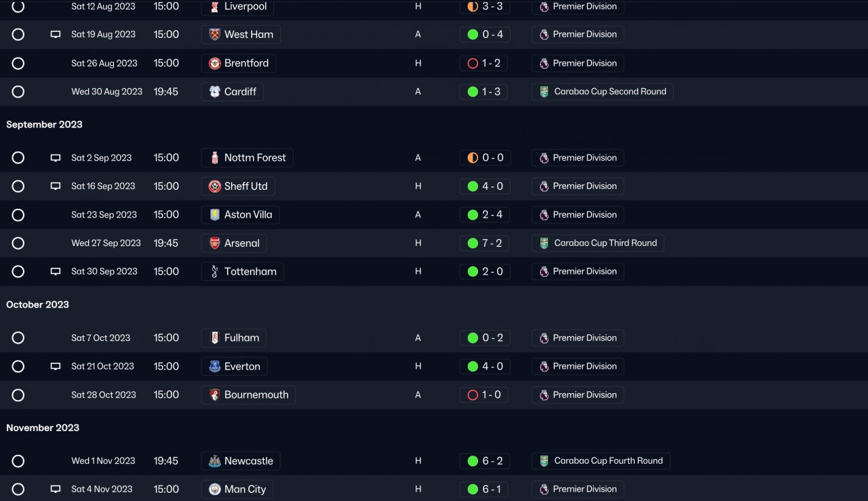This screenshot has width=868, height=501.
Task: Click the TV broadcast icon for West Ham match
Action: [x=56, y=35]
